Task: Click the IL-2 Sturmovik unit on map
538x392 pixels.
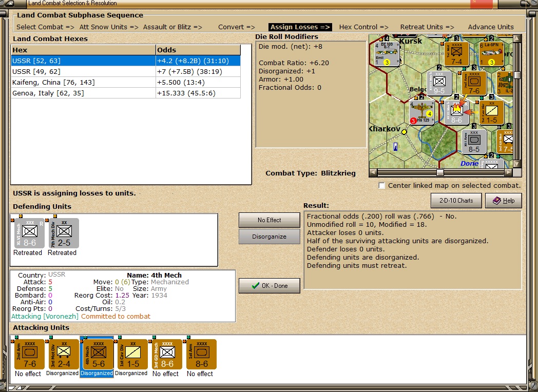Action: [x=505, y=83]
